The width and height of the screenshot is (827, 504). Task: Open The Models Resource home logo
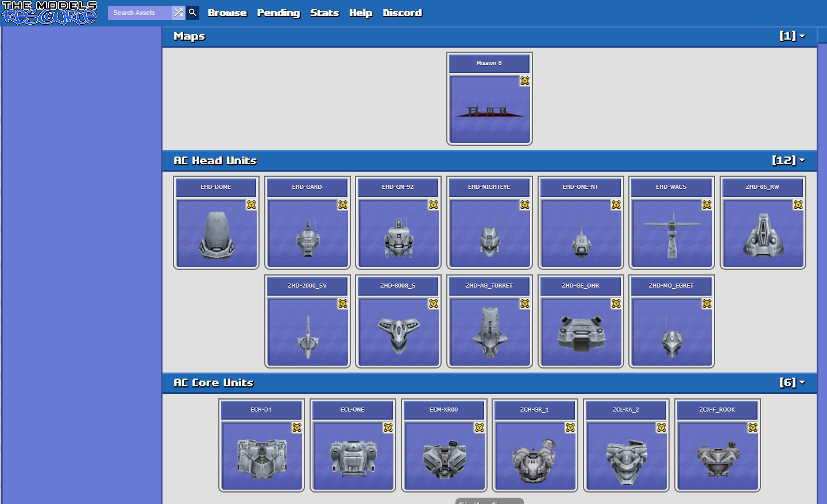coord(49,13)
